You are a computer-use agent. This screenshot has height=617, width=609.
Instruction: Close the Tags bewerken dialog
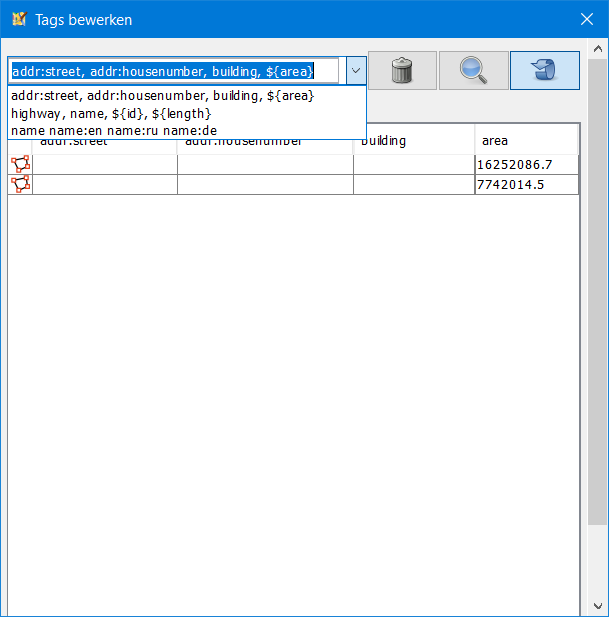click(x=587, y=19)
